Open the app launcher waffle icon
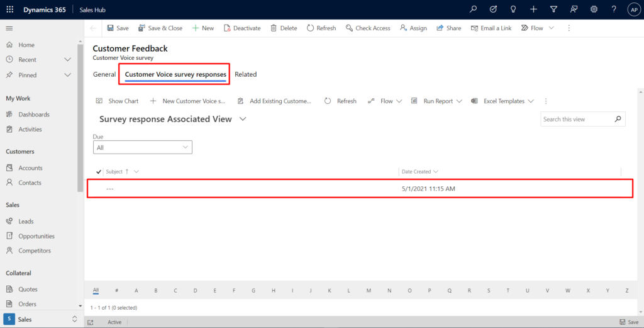 [10, 9]
